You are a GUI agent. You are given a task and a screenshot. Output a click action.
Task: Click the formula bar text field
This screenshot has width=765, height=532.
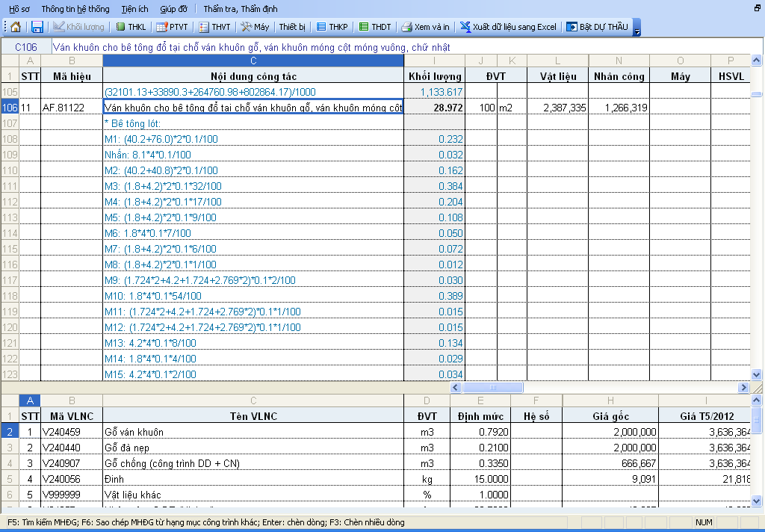pos(407,47)
